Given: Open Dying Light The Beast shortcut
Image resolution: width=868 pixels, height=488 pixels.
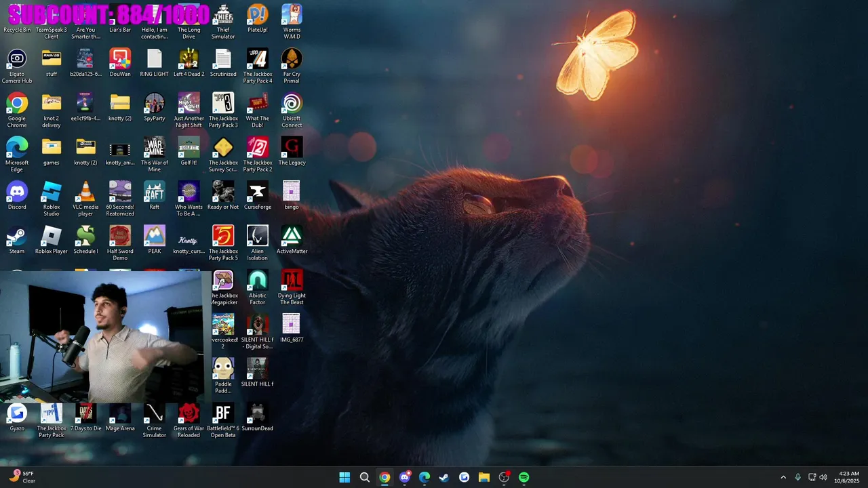Looking at the screenshot, I should [x=292, y=287].
